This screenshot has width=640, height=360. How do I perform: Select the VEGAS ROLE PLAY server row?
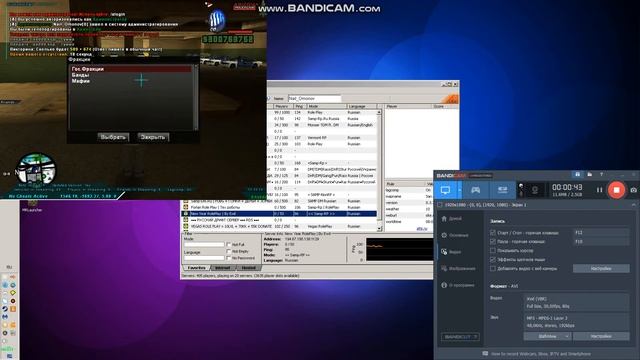point(279,226)
